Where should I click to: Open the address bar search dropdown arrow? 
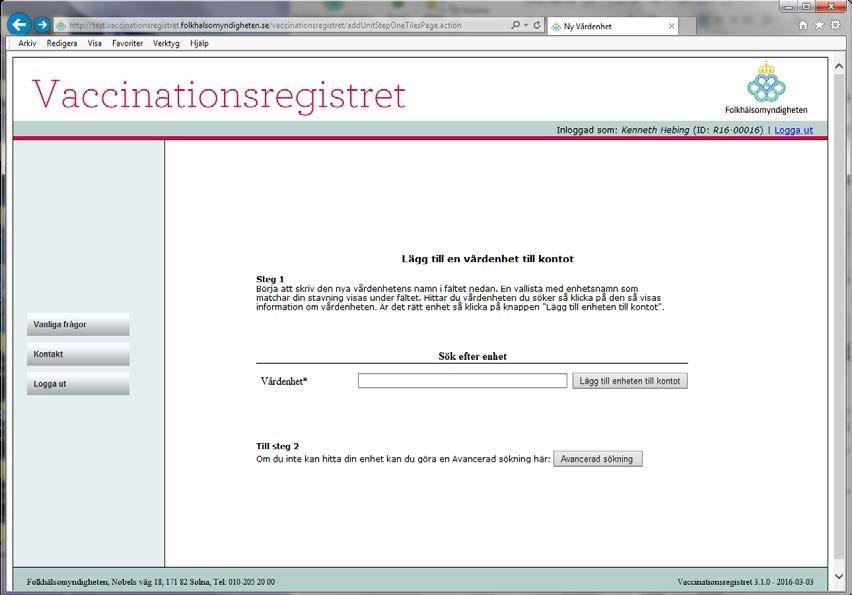(x=526, y=25)
